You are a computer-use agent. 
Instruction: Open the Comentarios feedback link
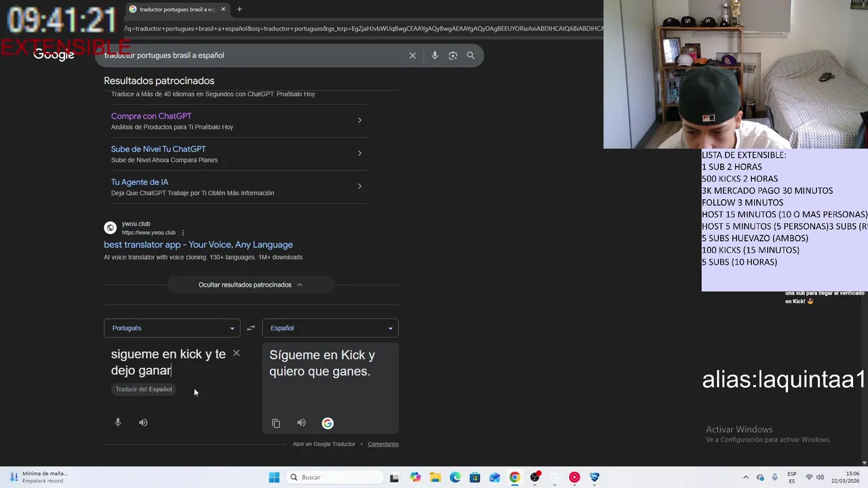pos(383,444)
